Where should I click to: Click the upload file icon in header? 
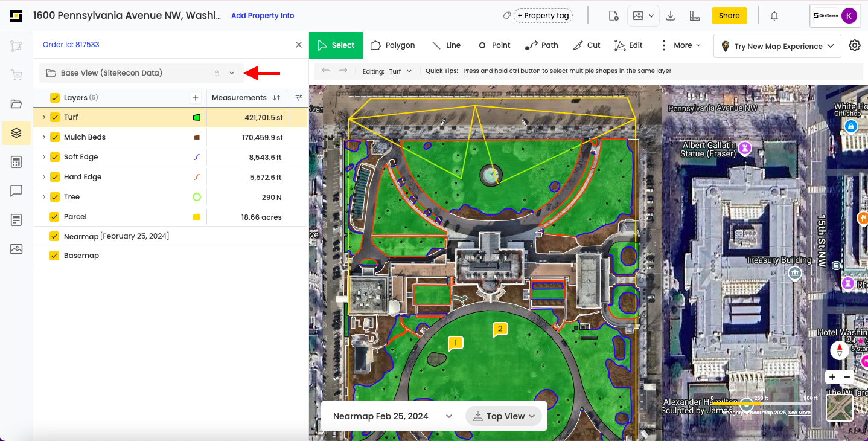[614, 16]
